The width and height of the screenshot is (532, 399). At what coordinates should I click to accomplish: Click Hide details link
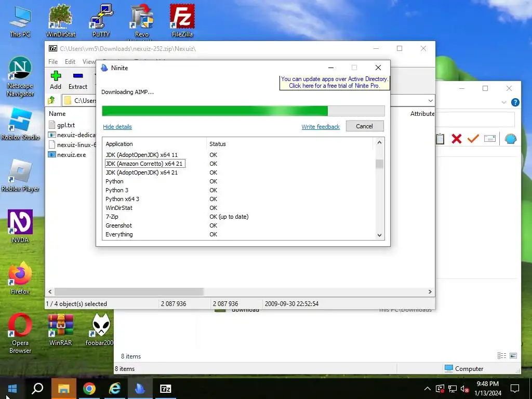[x=117, y=127]
